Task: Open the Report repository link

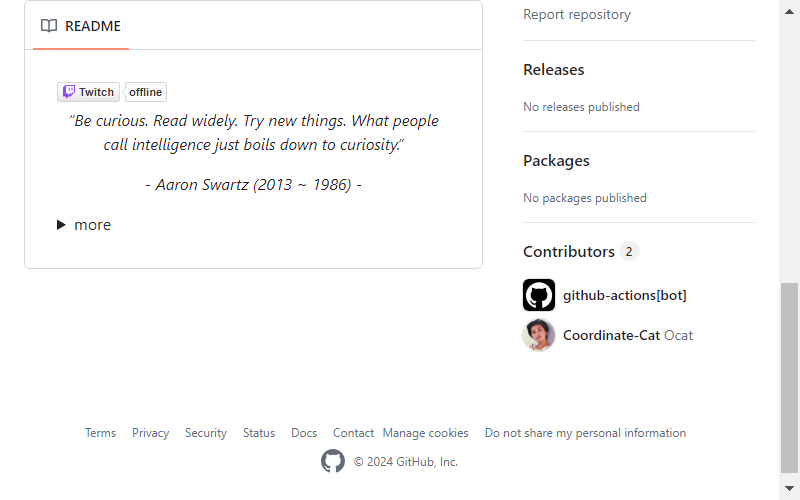Action: click(x=577, y=14)
